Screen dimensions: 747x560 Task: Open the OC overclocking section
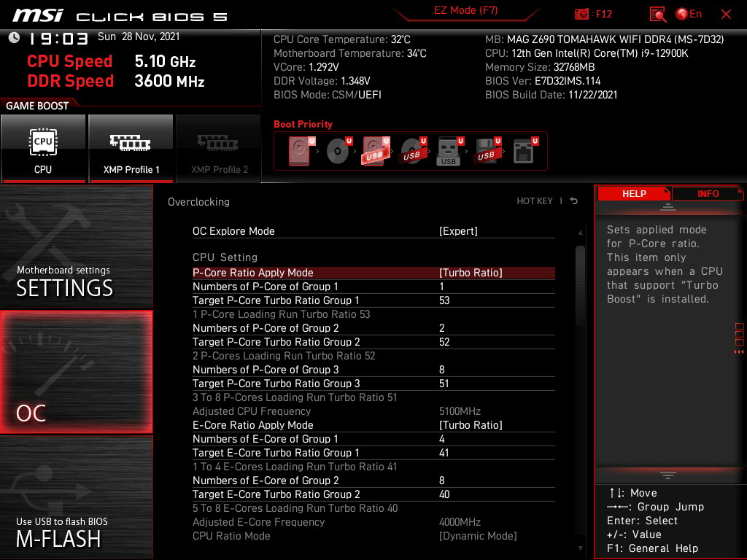click(77, 372)
